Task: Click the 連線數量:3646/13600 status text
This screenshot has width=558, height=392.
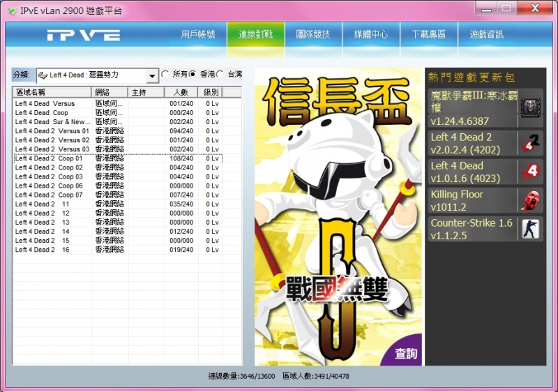Action: (x=241, y=376)
